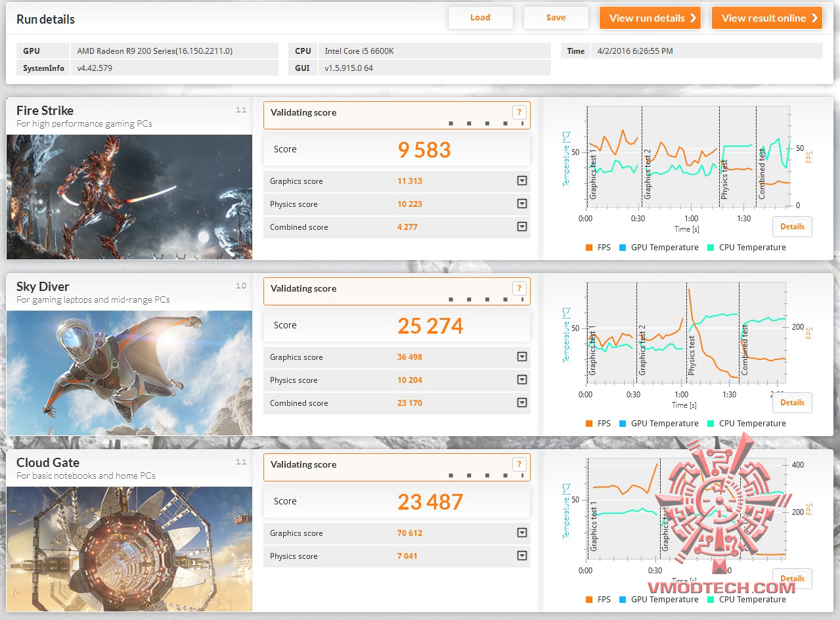Click Fire Strike graphics score value 11 313
840x620 pixels.
410,181
